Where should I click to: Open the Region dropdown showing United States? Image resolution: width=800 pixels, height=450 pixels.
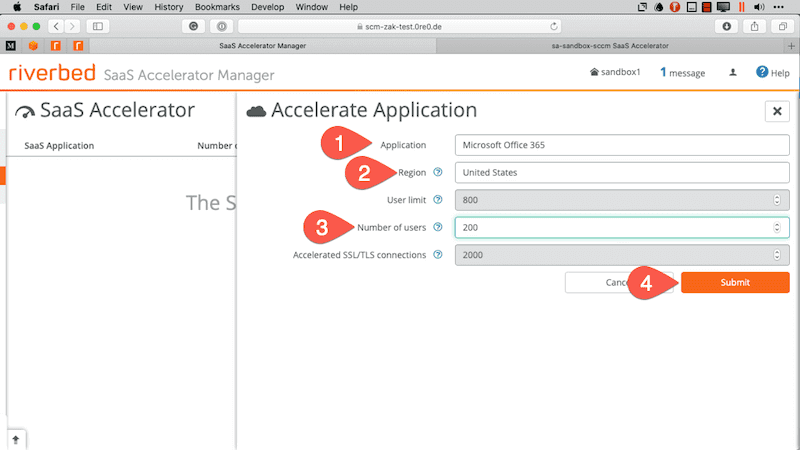click(x=621, y=172)
